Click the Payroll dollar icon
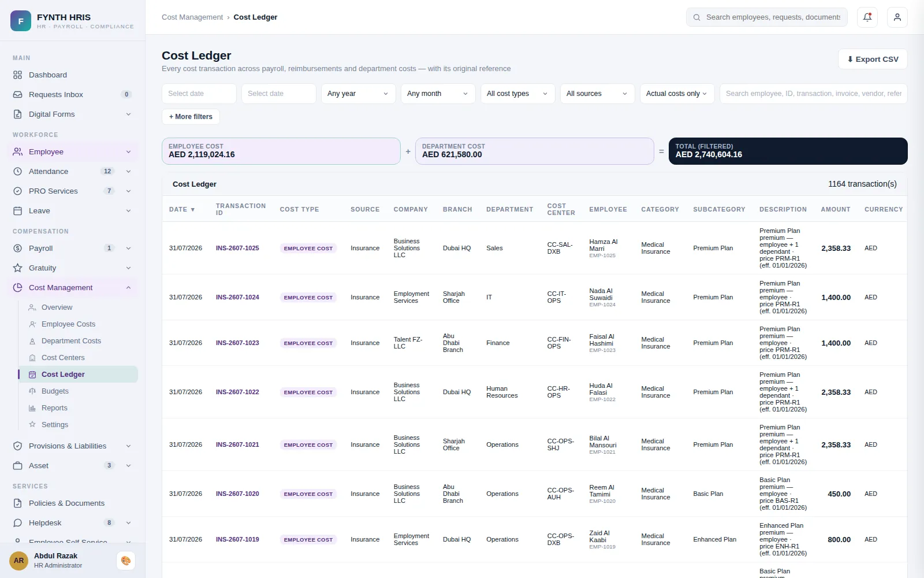The width and height of the screenshot is (924, 578). tap(18, 249)
